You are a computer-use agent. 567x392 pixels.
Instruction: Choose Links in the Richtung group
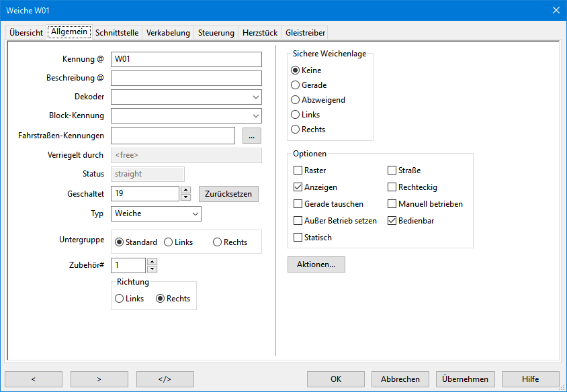click(x=120, y=299)
